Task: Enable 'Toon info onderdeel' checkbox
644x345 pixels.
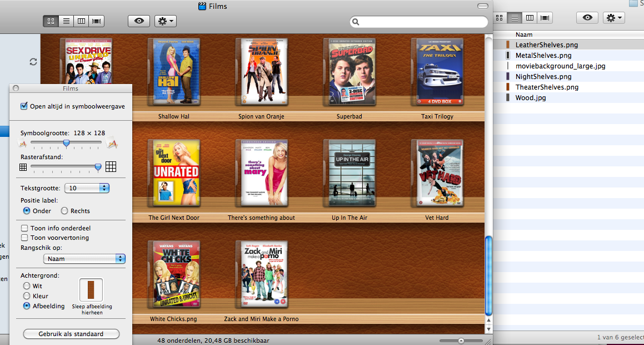Action: [x=24, y=228]
